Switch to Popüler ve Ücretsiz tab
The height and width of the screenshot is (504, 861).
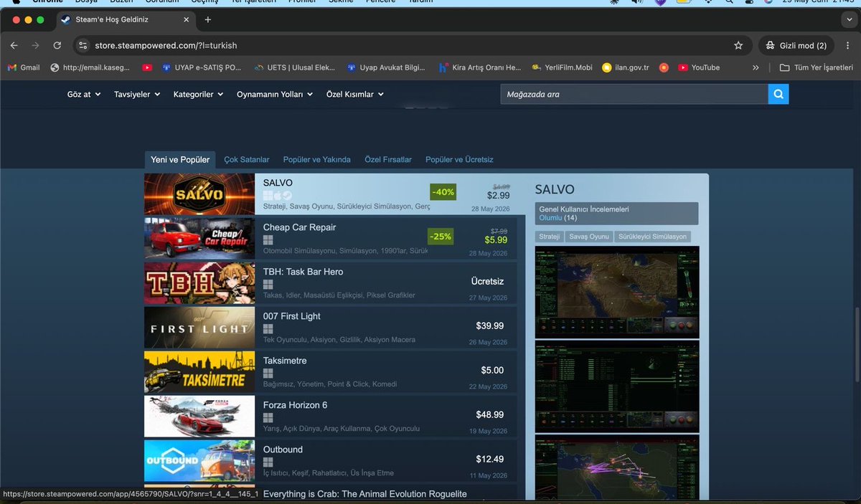click(459, 159)
